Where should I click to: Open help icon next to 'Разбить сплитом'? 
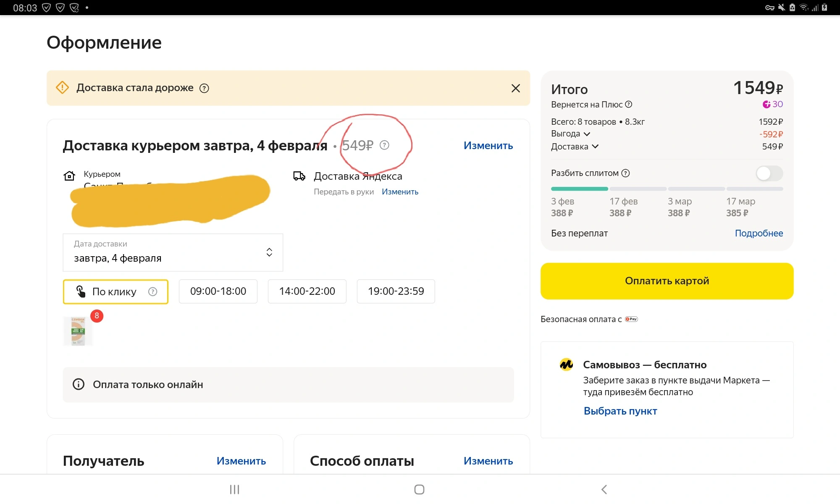[x=625, y=173]
